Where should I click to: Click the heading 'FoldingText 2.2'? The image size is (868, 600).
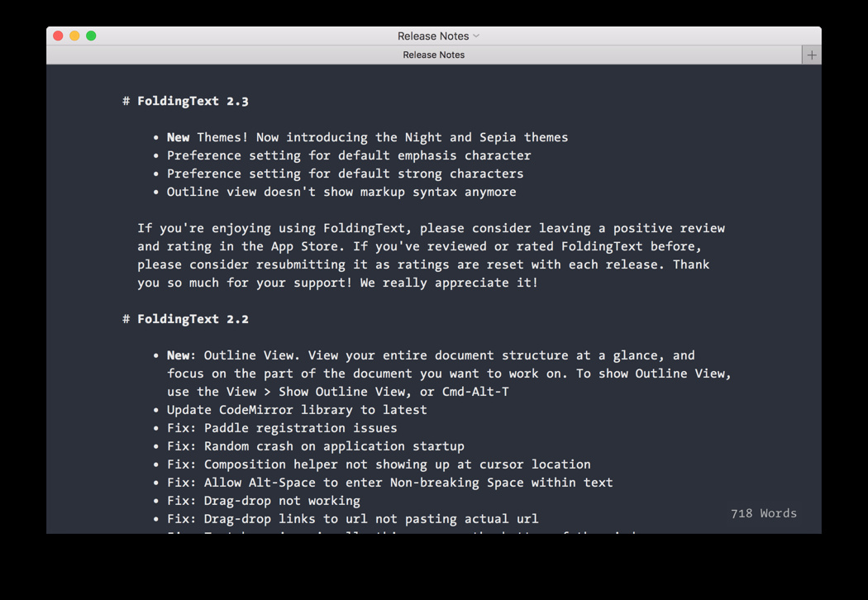click(193, 319)
